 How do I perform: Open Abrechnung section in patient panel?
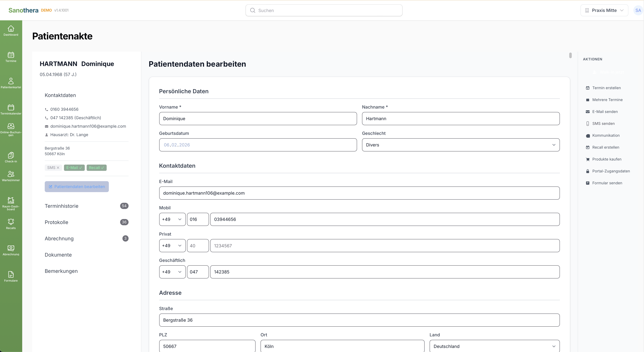(86, 238)
